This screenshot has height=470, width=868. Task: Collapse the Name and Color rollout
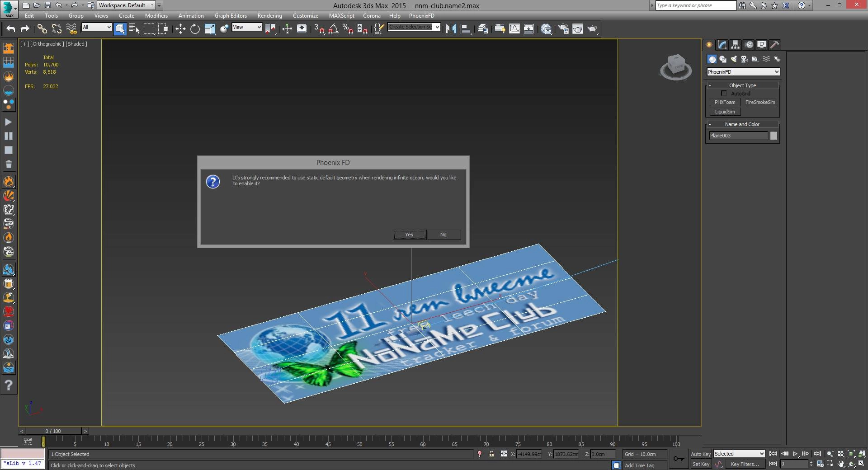[x=743, y=124]
